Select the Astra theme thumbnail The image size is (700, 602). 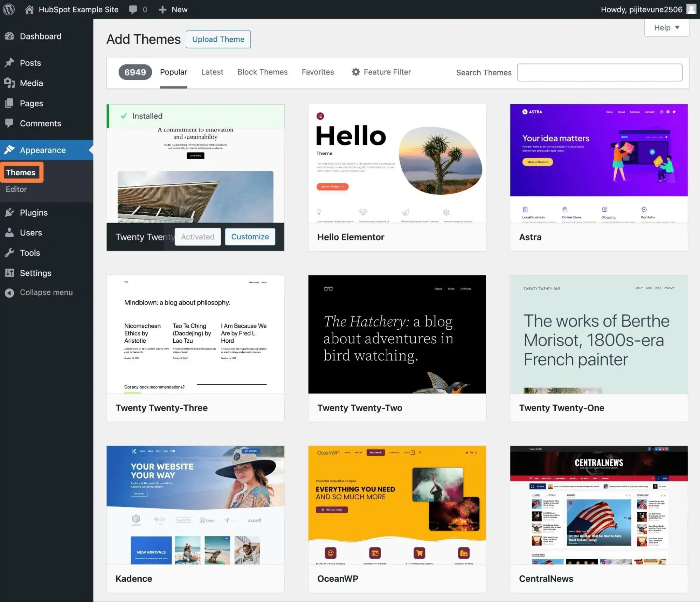[598, 163]
